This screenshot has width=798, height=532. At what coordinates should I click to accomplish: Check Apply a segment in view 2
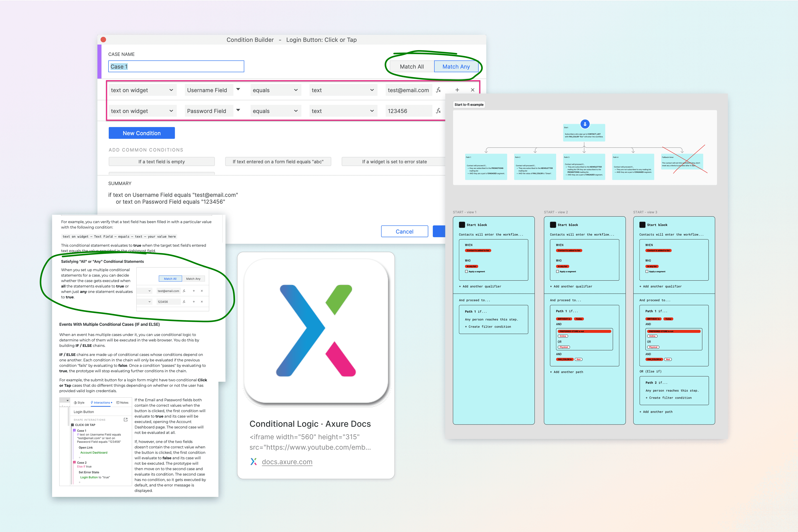tap(557, 271)
